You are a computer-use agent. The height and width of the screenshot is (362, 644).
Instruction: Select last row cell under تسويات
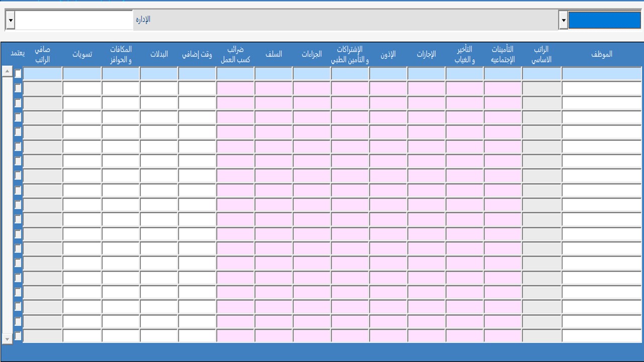click(82, 336)
